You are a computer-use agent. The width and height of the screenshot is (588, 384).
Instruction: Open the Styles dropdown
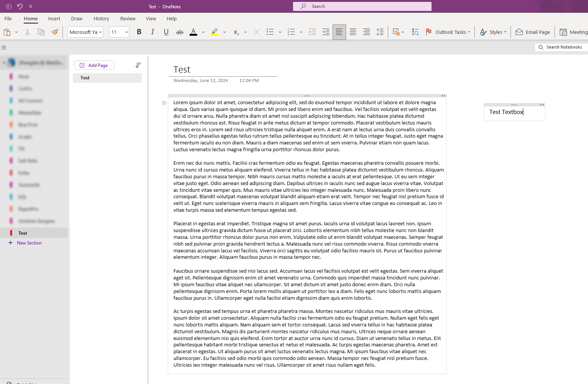click(493, 32)
